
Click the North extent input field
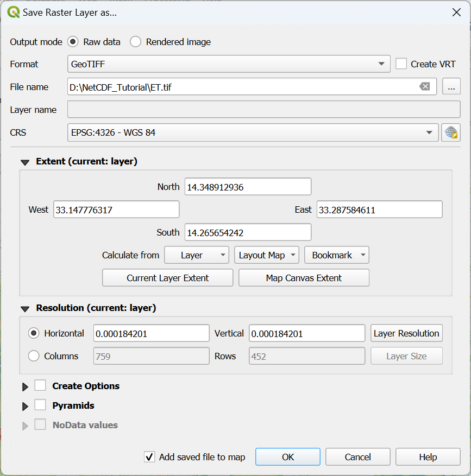pos(248,187)
